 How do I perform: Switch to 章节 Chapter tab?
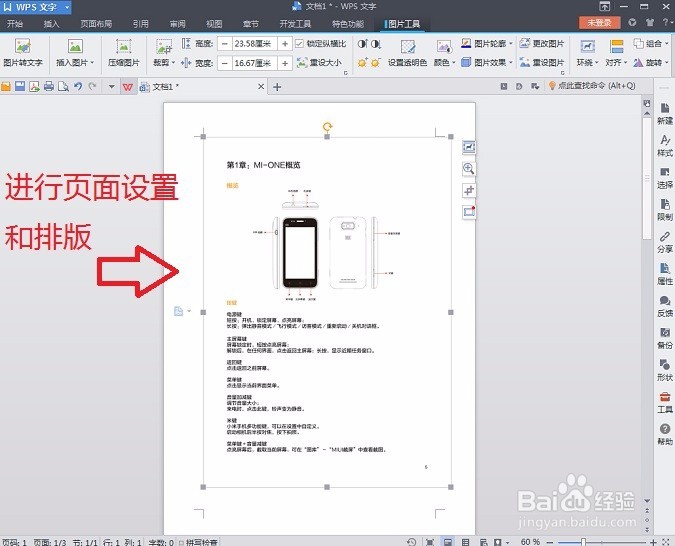pyautogui.click(x=251, y=24)
